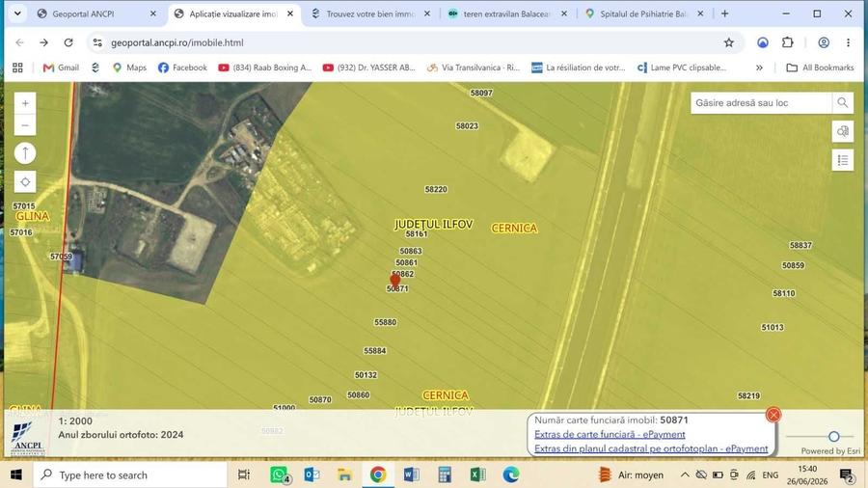Image resolution: width=868 pixels, height=488 pixels.
Task: Open a new browser tab
Action: click(724, 14)
